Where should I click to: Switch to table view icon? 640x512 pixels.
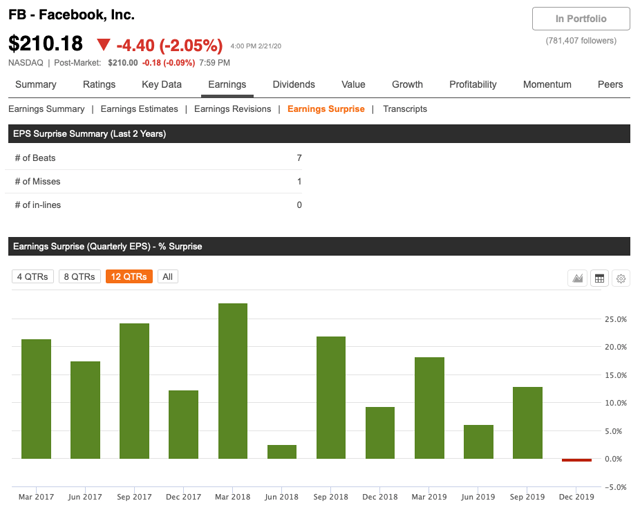tap(599, 279)
